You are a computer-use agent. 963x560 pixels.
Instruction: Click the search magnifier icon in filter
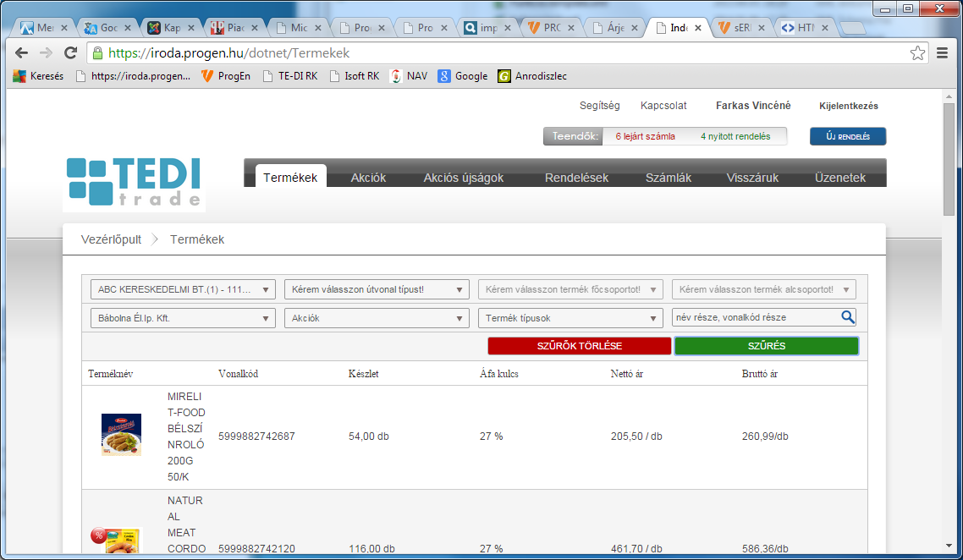pos(848,317)
